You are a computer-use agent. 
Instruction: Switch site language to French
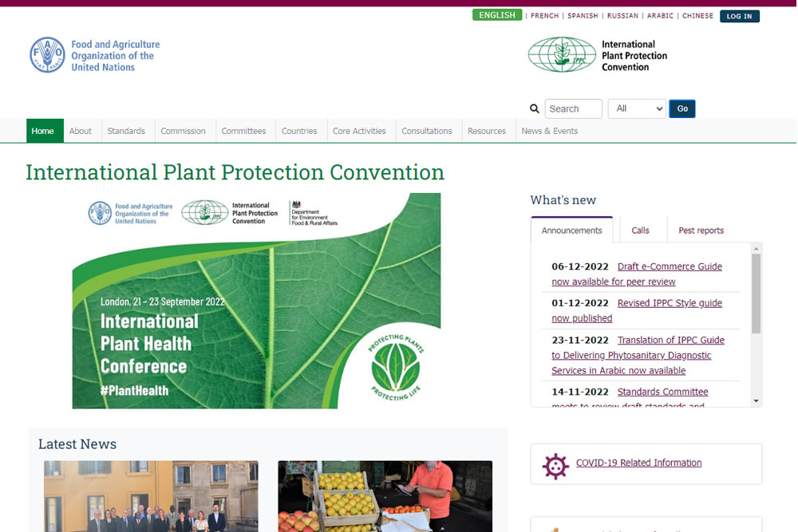click(544, 16)
